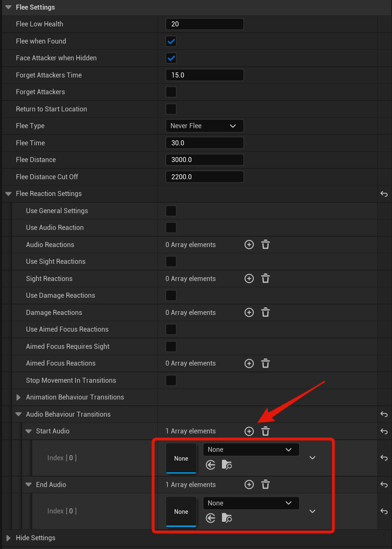Remove all Aimed Focus Reactions elements

266,363
